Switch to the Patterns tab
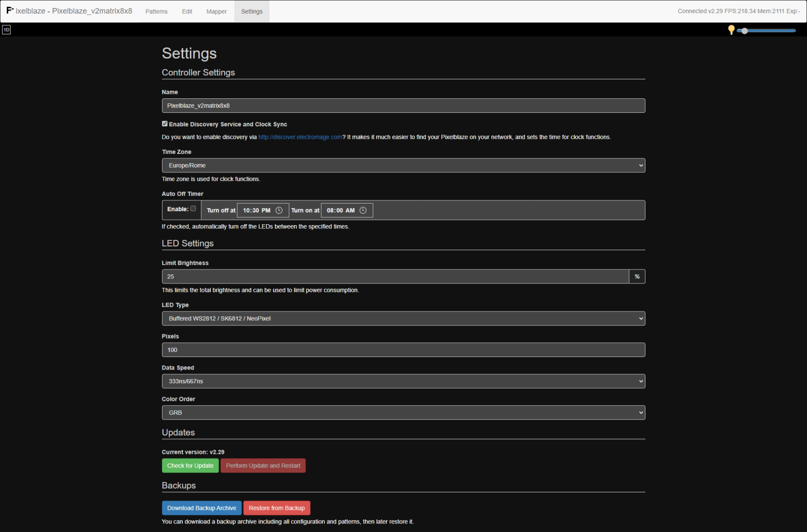Viewport: 807px width, 532px height. pyautogui.click(x=156, y=11)
